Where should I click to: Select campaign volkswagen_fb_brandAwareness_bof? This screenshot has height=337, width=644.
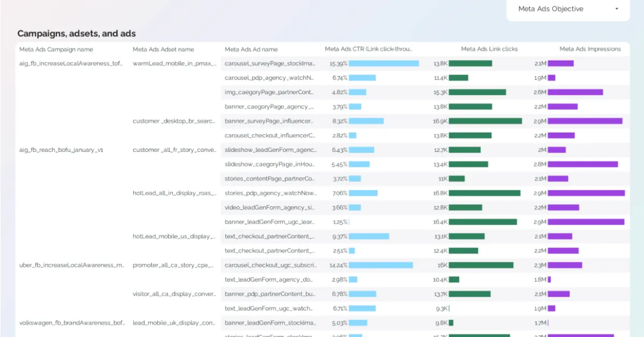pyautogui.click(x=72, y=323)
